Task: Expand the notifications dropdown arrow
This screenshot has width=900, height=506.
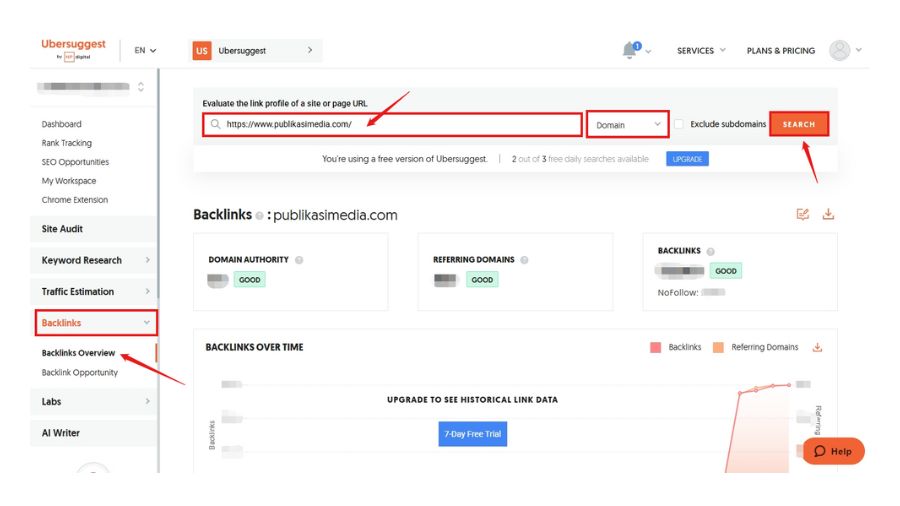Action: coord(648,52)
